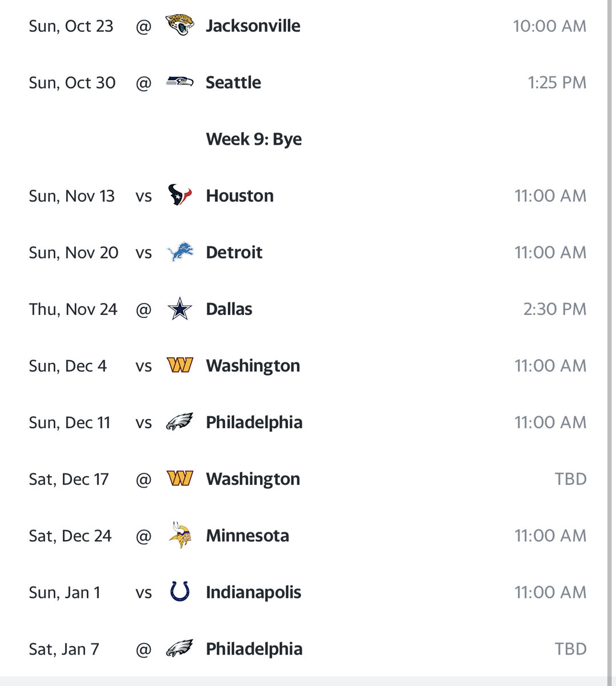Open the Jacksonville team link
Screen dimensions: 616x686
[253, 26]
